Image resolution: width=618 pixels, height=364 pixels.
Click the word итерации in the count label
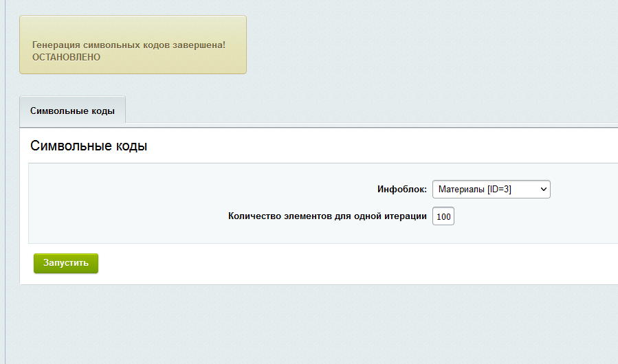pyautogui.click(x=406, y=216)
